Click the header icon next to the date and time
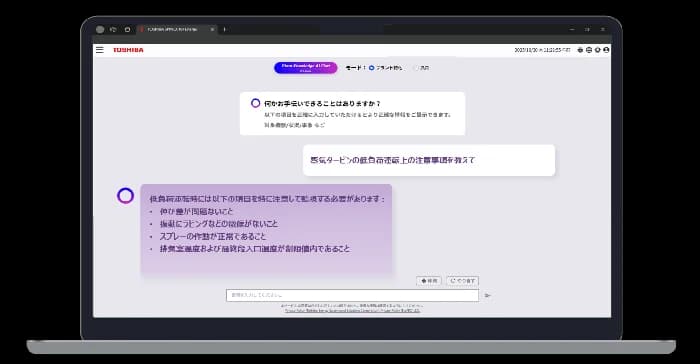The width and height of the screenshot is (700, 364). (580, 50)
